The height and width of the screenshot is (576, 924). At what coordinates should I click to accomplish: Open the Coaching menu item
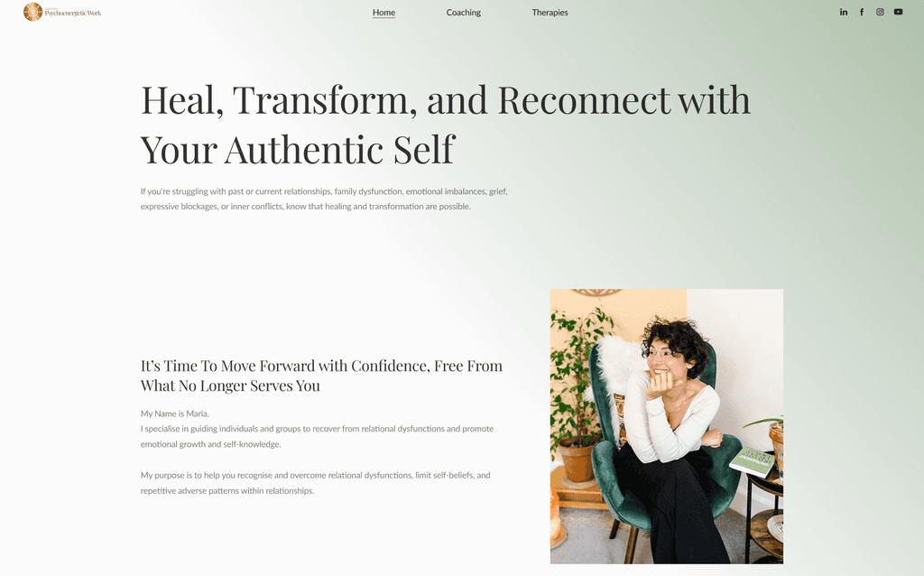(463, 13)
